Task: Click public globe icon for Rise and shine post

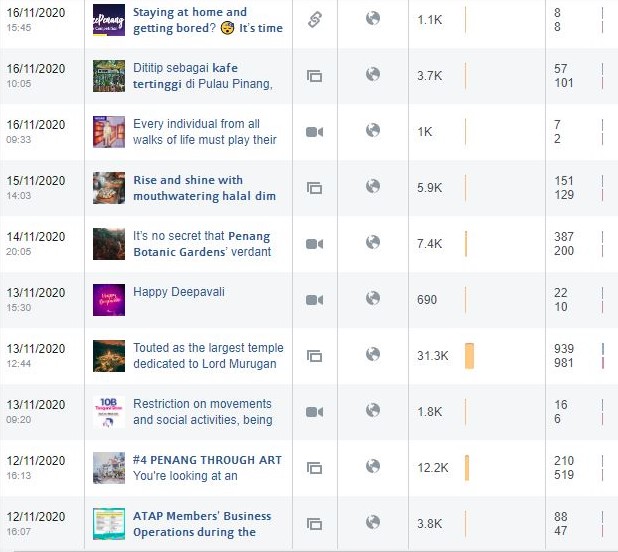Action: click(x=372, y=186)
